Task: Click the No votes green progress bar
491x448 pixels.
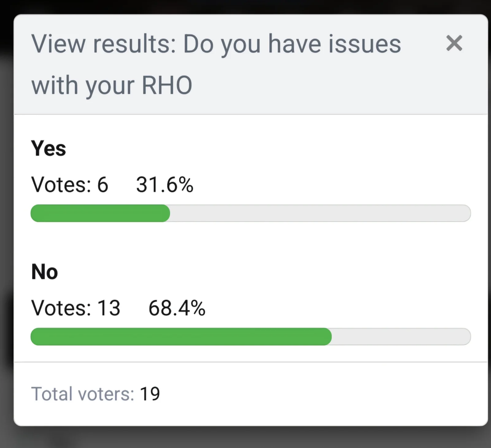Action: pos(181,337)
